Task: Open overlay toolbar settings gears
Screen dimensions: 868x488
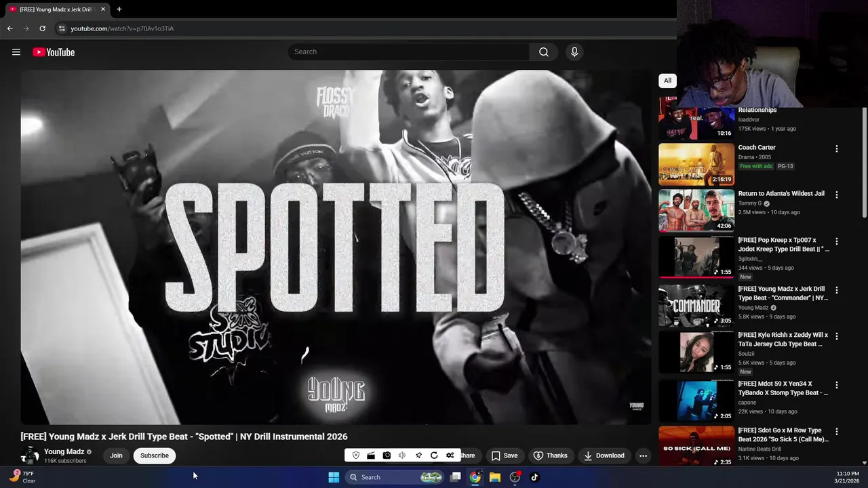Action: (450, 455)
